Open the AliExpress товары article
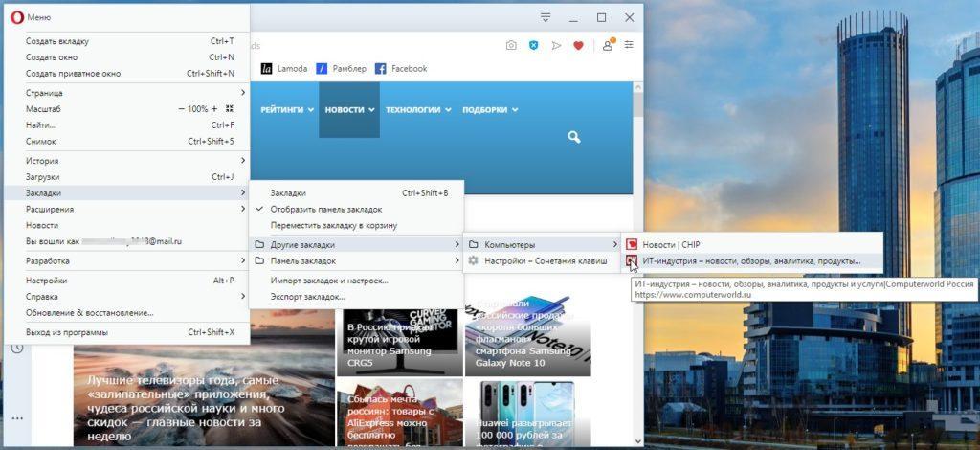This screenshot has height=450, width=980. tap(400, 413)
